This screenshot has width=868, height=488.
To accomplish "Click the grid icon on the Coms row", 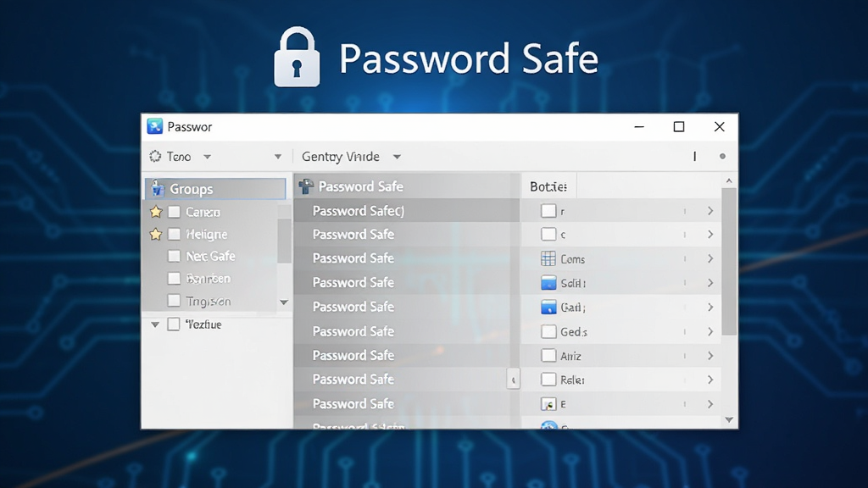I will pyautogui.click(x=548, y=258).
